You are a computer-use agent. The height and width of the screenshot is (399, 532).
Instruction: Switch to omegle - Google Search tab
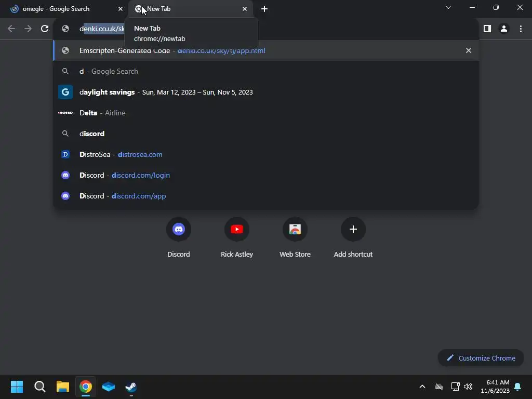click(x=64, y=9)
